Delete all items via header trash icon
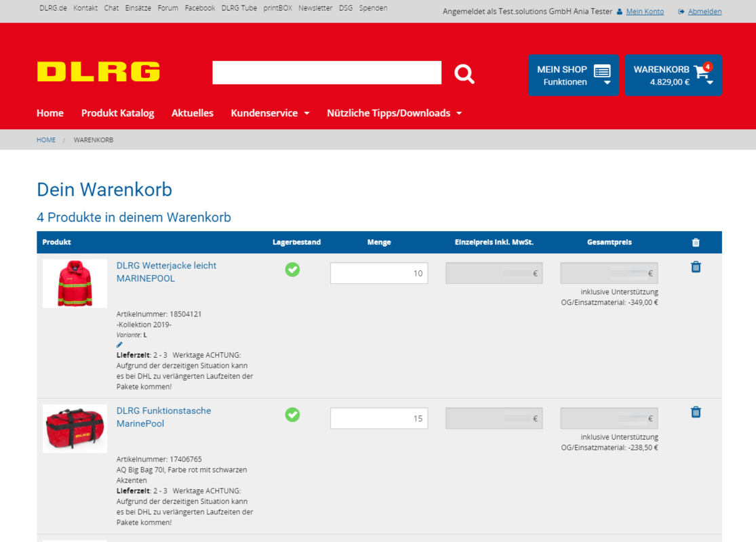Image resolution: width=756 pixels, height=542 pixels. [x=696, y=243]
